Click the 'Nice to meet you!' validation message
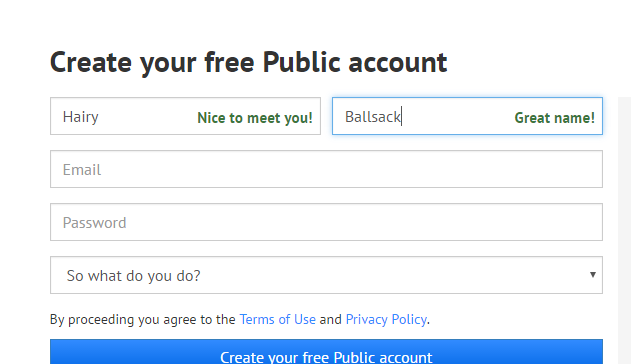The image size is (631, 364). click(255, 118)
